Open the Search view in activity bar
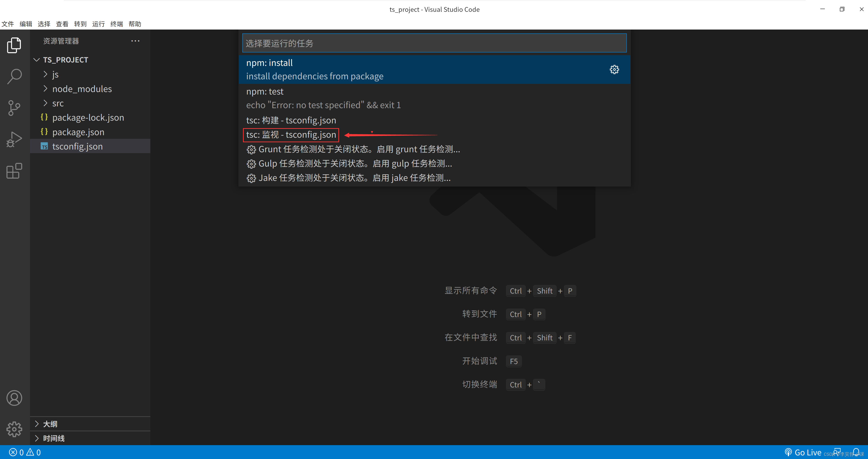The height and width of the screenshot is (459, 868). 14,77
